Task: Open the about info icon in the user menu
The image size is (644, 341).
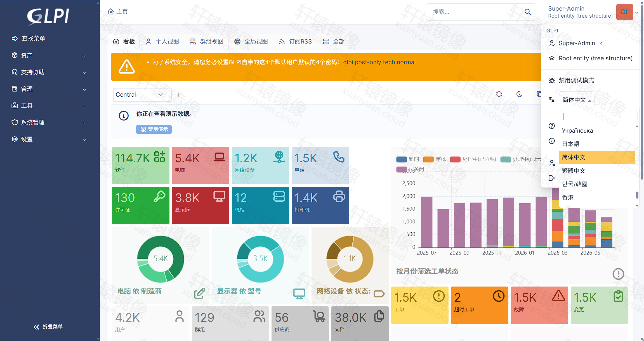Action: [552, 141]
